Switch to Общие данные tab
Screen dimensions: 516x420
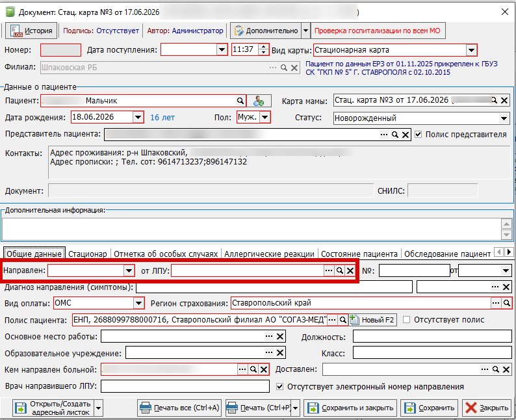[x=34, y=254]
